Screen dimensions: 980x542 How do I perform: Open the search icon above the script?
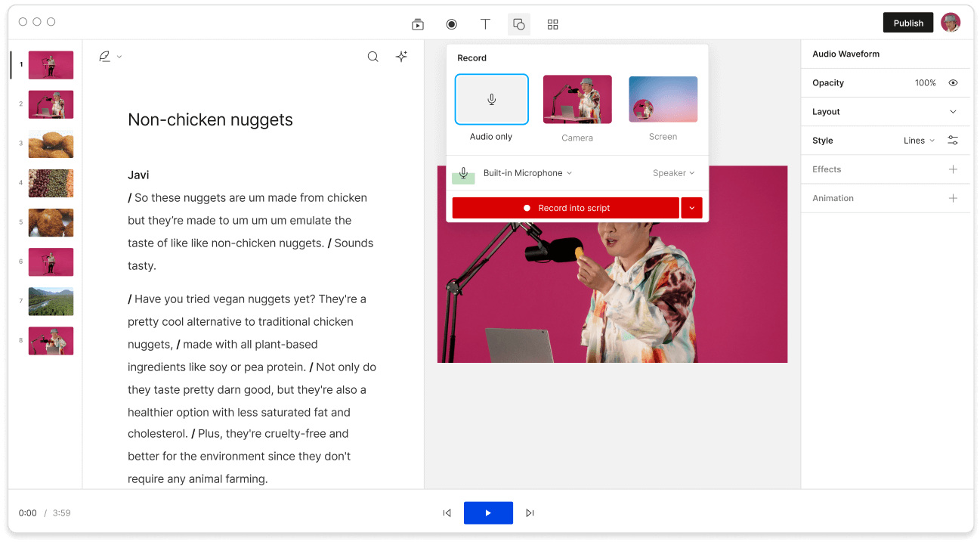point(373,56)
